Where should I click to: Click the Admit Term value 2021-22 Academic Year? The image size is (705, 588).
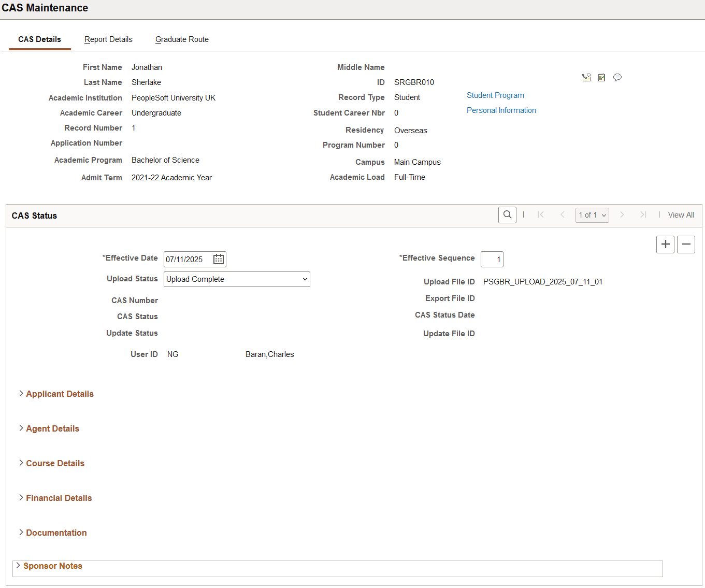pyautogui.click(x=171, y=178)
